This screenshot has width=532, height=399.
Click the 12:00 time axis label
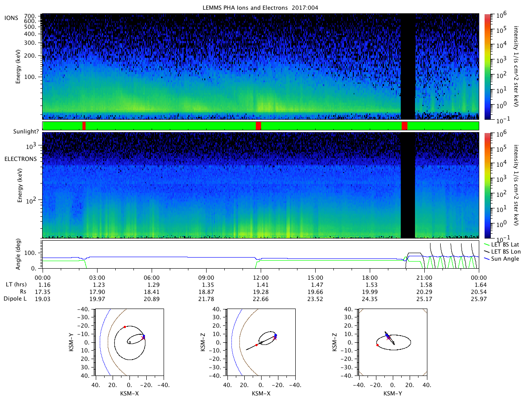tap(261, 277)
